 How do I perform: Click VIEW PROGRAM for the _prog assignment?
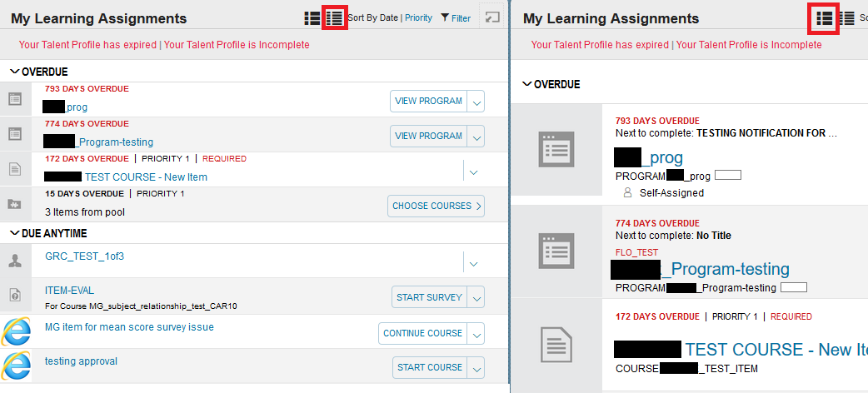click(428, 102)
